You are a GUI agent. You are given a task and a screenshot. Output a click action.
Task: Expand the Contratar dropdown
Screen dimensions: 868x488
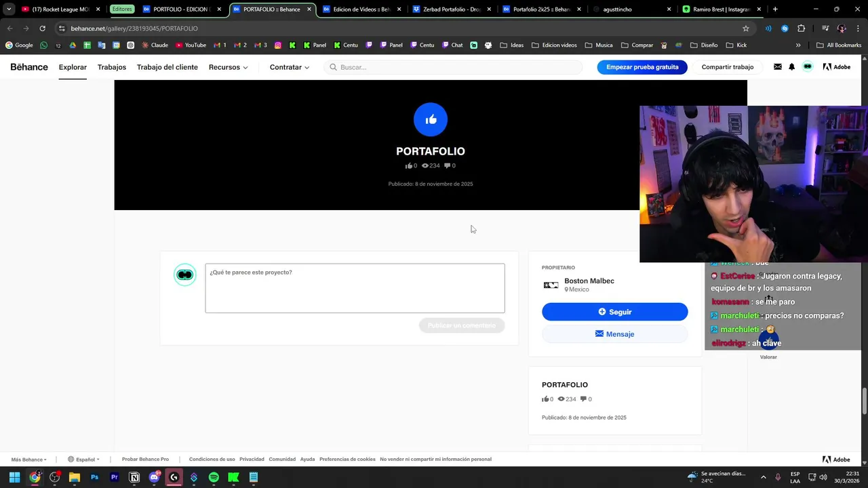point(290,67)
